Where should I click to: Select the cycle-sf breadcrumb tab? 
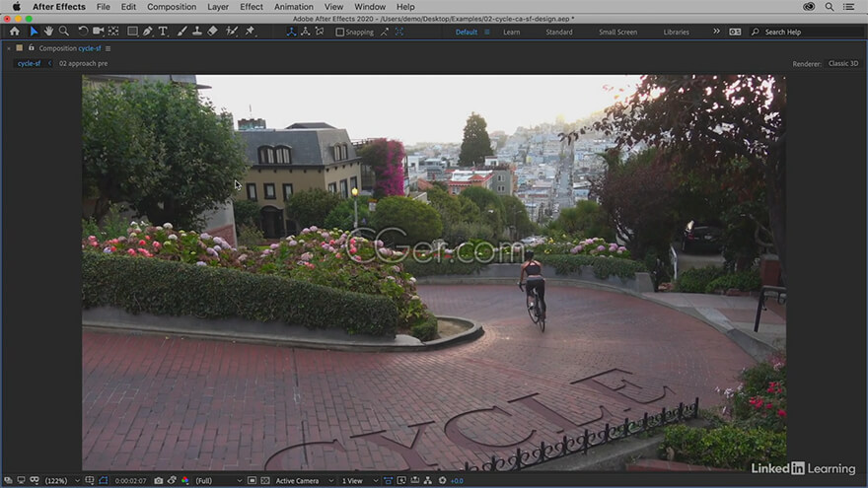click(29, 64)
